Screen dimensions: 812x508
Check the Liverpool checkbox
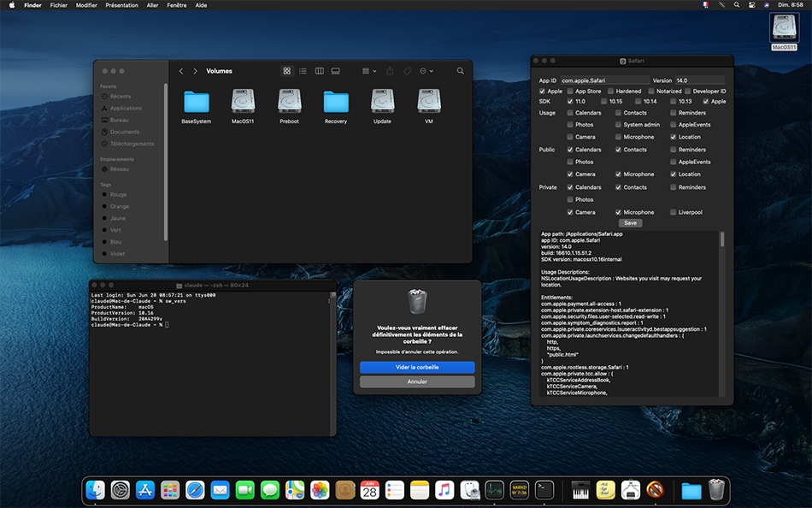coord(674,213)
